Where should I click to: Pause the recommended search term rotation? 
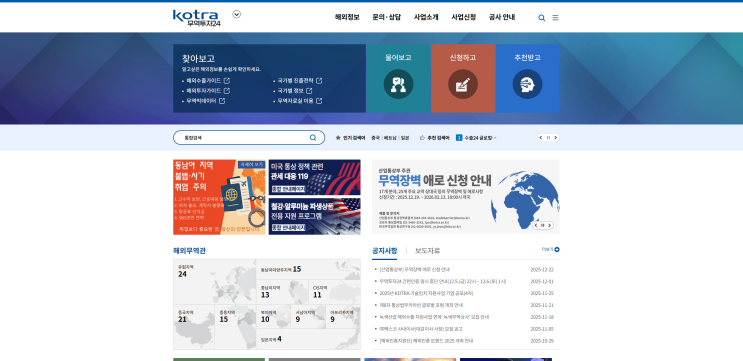click(x=548, y=137)
